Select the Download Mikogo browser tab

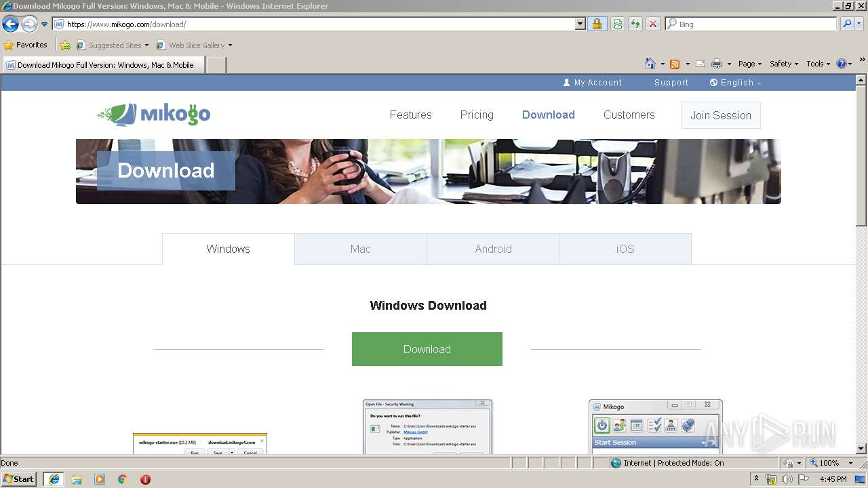pyautogui.click(x=103, y=65)
